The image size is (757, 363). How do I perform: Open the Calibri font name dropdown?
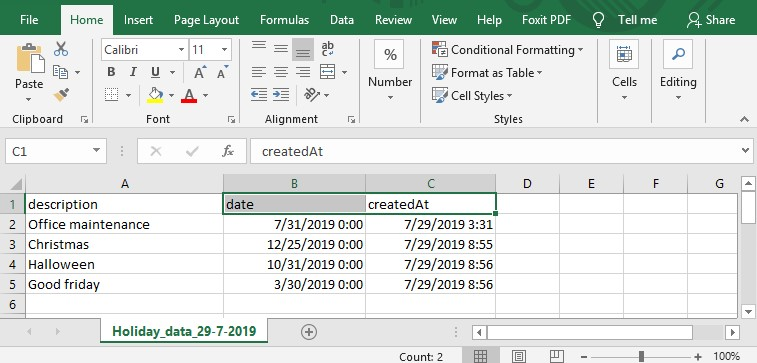tap(182, 50)
